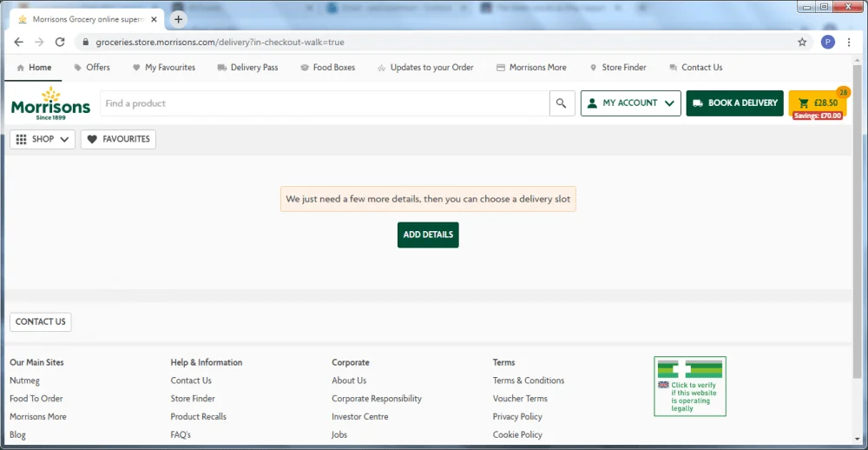
Task: Open the Chrome profile avatar P
Action: (x=827, y=42)
